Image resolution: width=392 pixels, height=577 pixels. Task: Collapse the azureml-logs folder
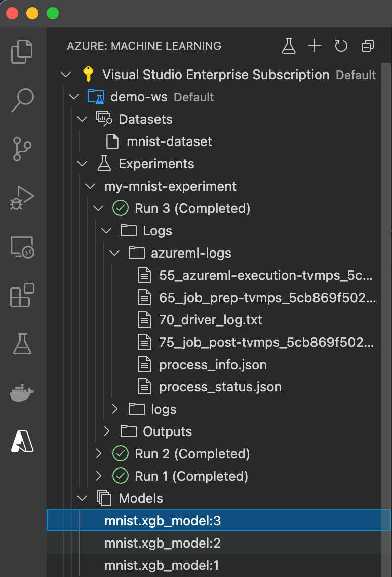[115, 253]
